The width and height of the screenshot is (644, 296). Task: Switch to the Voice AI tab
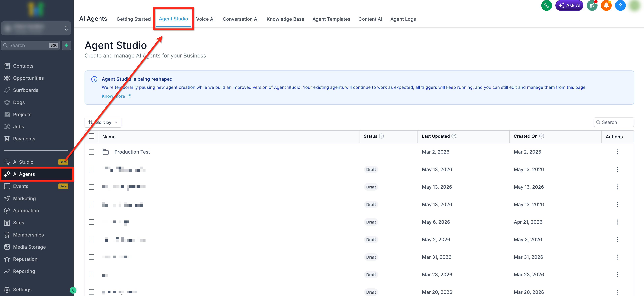click(205, 19)
